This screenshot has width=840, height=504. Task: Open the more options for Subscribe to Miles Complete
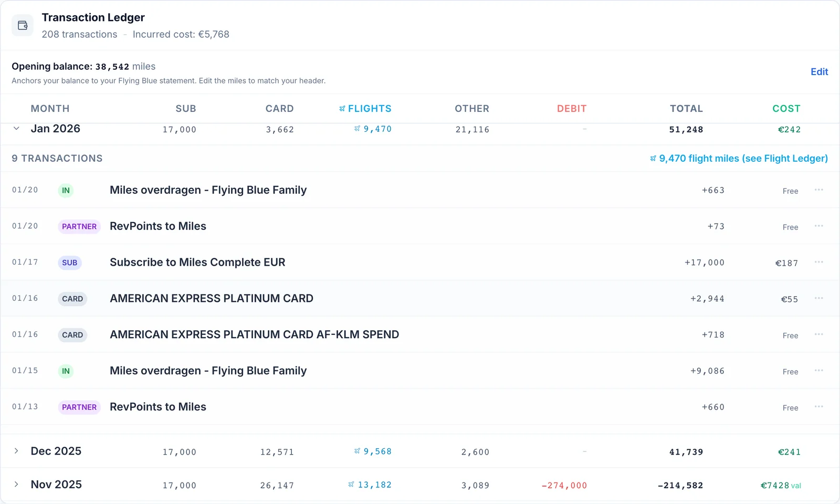(x=818, y=262)
